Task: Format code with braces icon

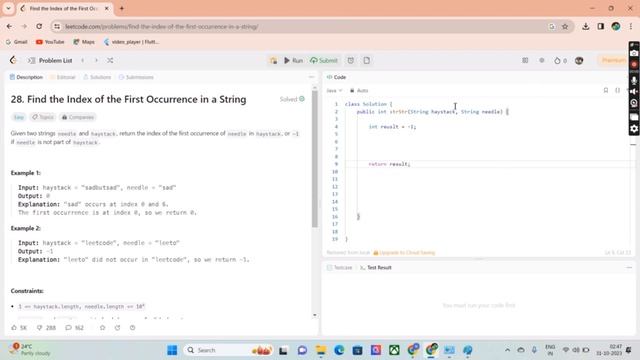Action: 618,90
